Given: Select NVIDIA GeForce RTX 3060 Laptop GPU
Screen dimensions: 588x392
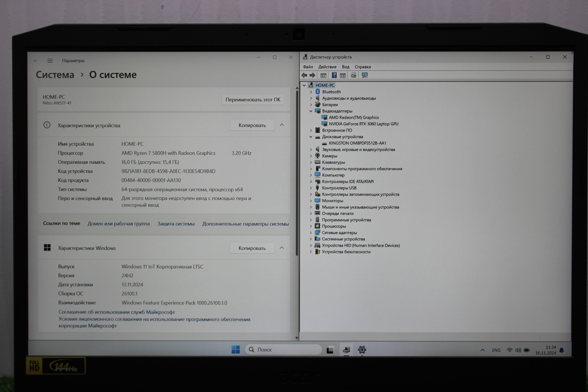Looking at the screenshot, I should pos(363,124).
